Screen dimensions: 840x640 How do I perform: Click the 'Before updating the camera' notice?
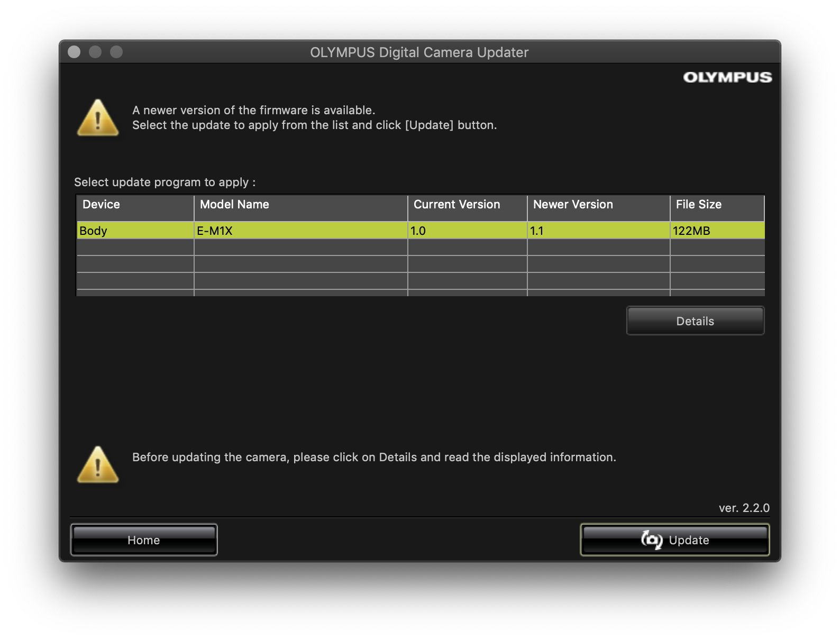[x=374, y=457]
